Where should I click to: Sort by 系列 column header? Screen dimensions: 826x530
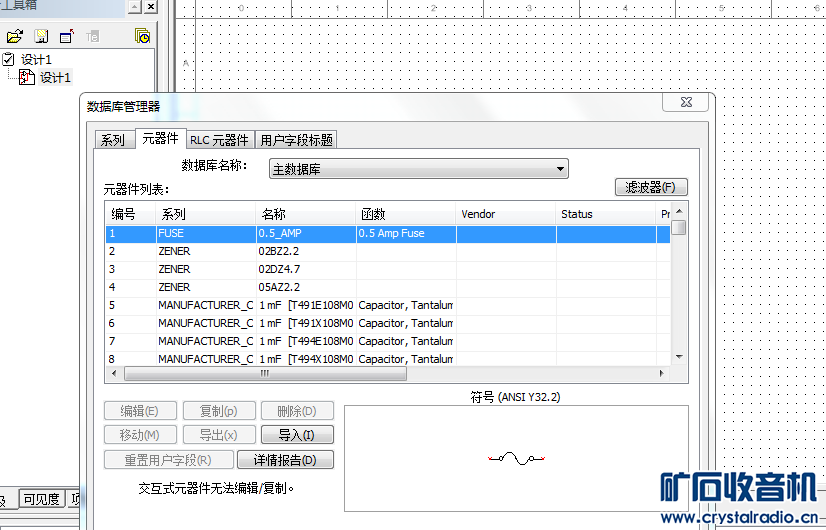click(x=205, y=214)
